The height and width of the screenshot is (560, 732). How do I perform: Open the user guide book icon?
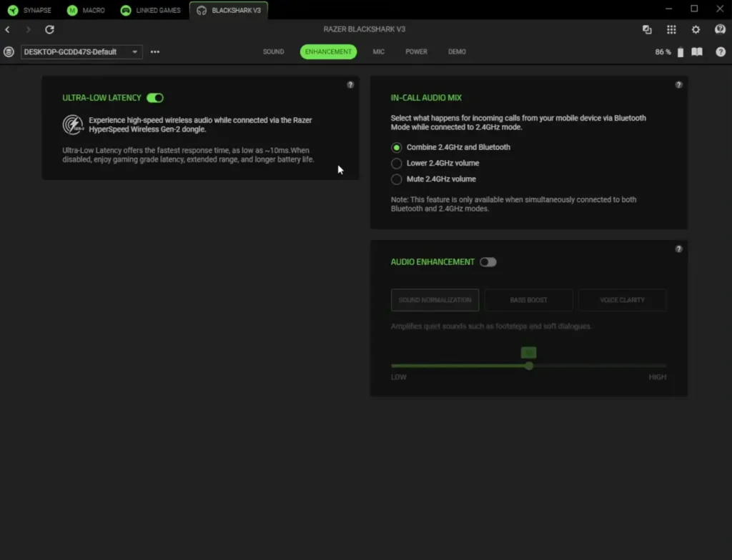697,52
